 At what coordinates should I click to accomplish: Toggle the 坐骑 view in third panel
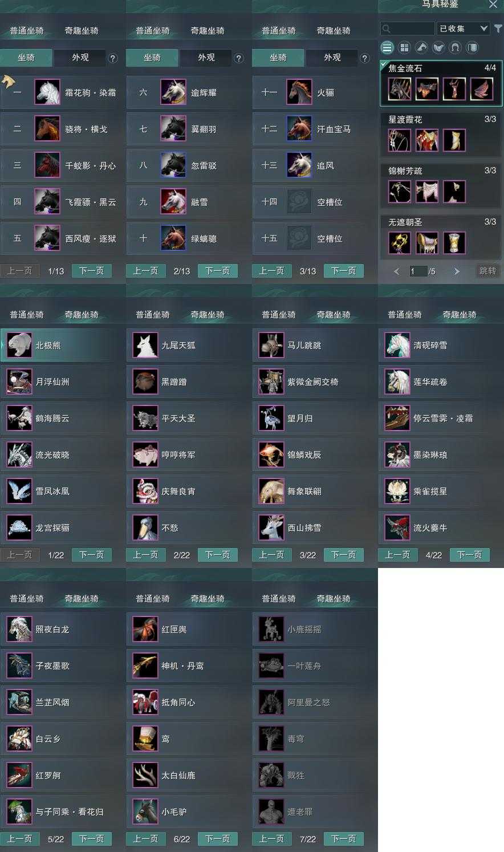point(278,58)
